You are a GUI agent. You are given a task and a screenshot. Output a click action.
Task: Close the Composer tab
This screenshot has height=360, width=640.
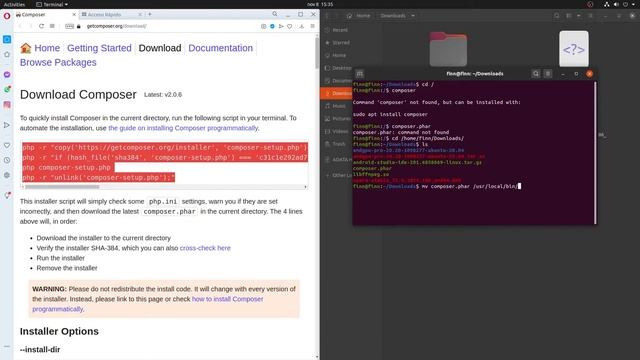74,14
